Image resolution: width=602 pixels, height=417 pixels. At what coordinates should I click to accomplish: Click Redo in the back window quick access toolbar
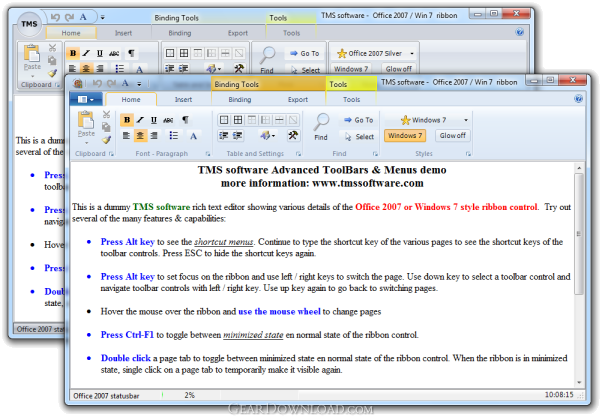click(x=69, y=17)
